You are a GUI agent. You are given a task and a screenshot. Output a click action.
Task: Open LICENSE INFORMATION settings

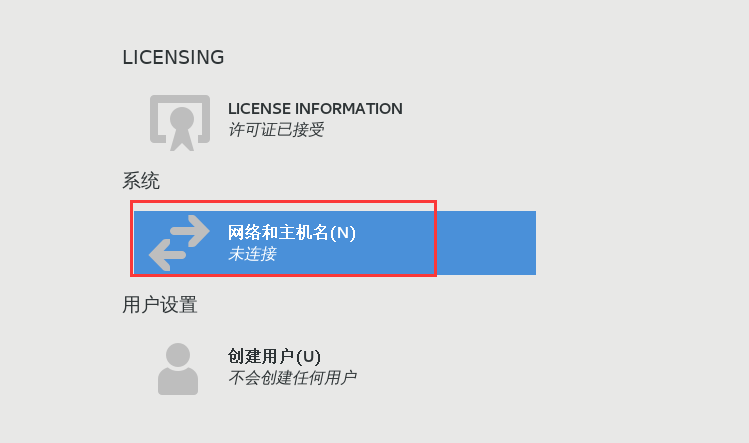pos(315,109)
